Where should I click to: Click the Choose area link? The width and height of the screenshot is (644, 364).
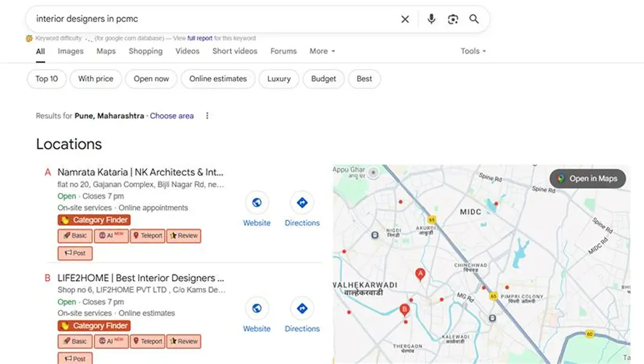[171, 116]
